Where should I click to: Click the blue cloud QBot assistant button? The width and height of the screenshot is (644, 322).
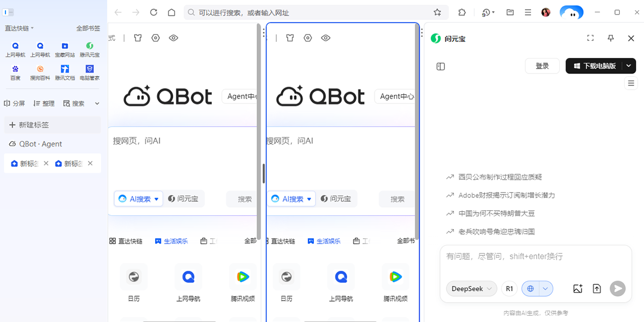[572, 12]
